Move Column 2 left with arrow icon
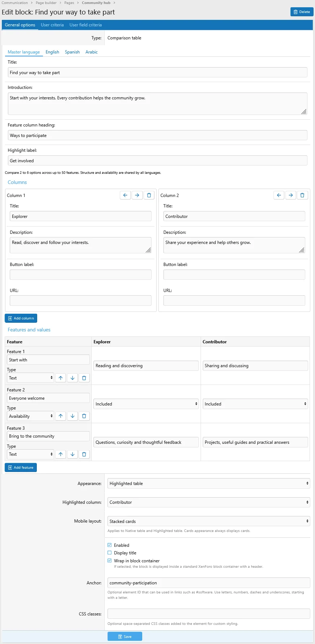 coord(279,195)
